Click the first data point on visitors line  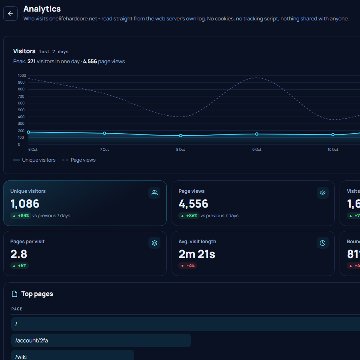(x=28, y=132)
